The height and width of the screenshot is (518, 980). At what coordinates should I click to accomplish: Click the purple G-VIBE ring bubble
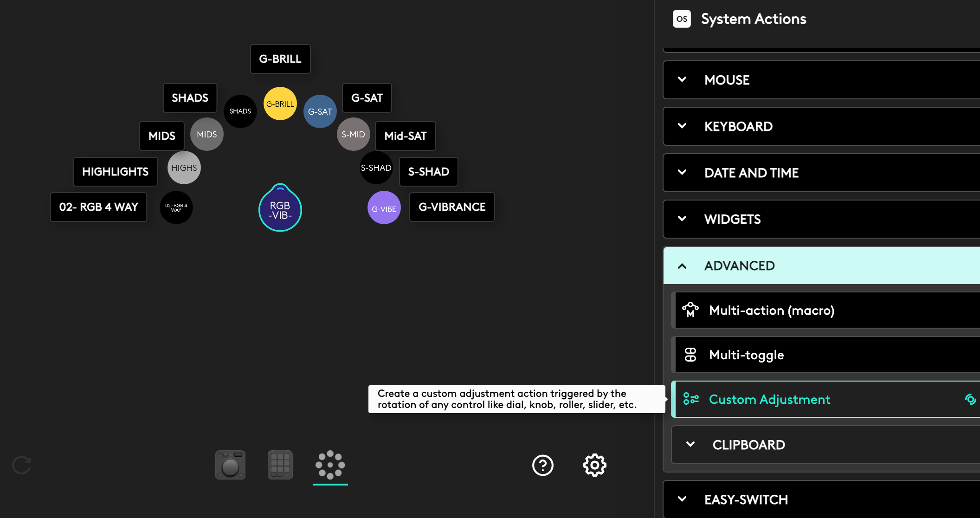click(384, 208)
